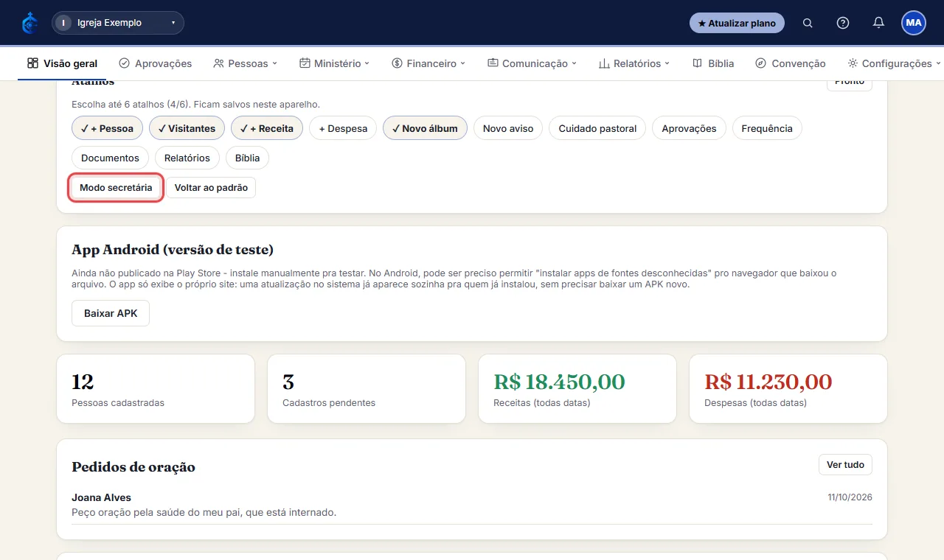Click the Comunicação message icon
This screenshot has height=560, width=944.
493,63
